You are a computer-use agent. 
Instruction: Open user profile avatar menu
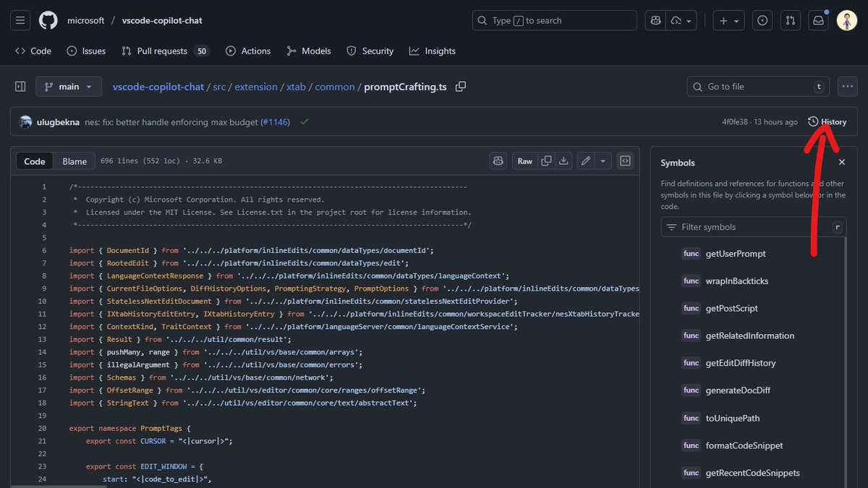coord(847,20)
